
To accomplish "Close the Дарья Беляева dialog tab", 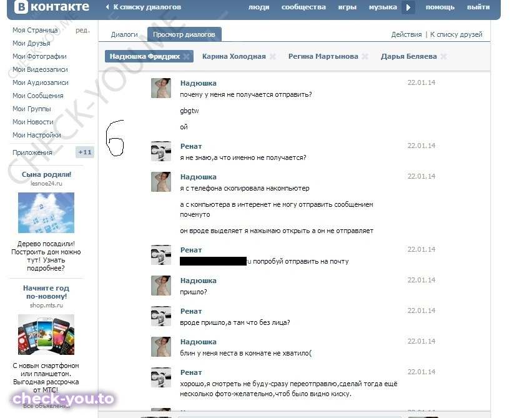I will [x=443, y=57].
